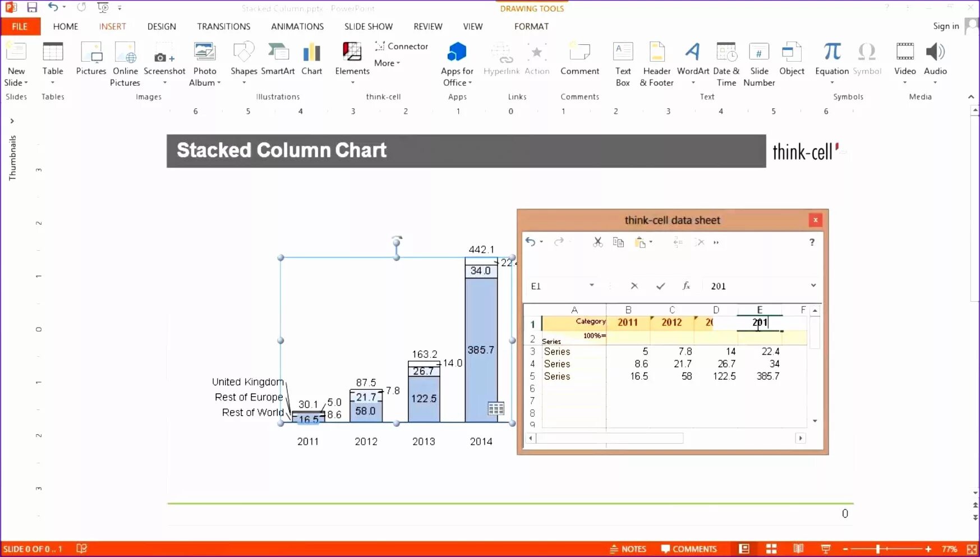Switch to the HOME tab
This screenshot has width=980, height=557.
pyautogui.click(x=66, y=26)
